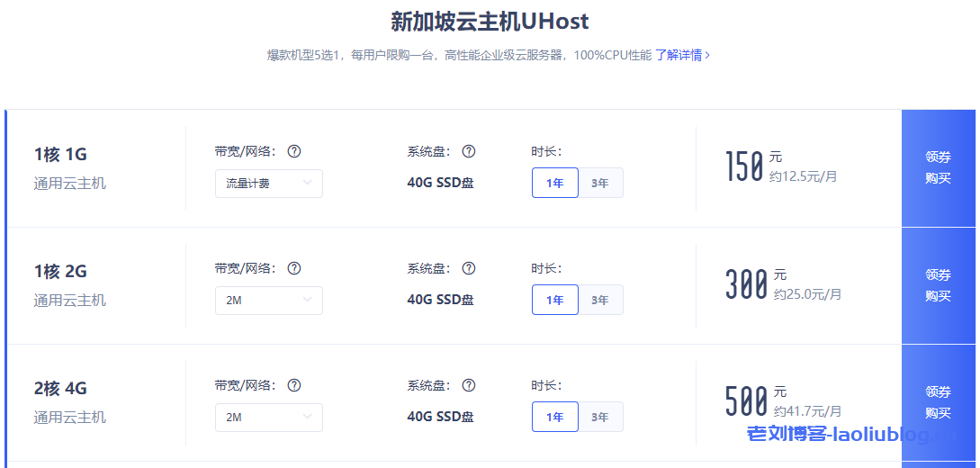Screen dimensions: 980x468
Task: Select 3年 duration for 2核 4G plan
Action: pos(600,417)
